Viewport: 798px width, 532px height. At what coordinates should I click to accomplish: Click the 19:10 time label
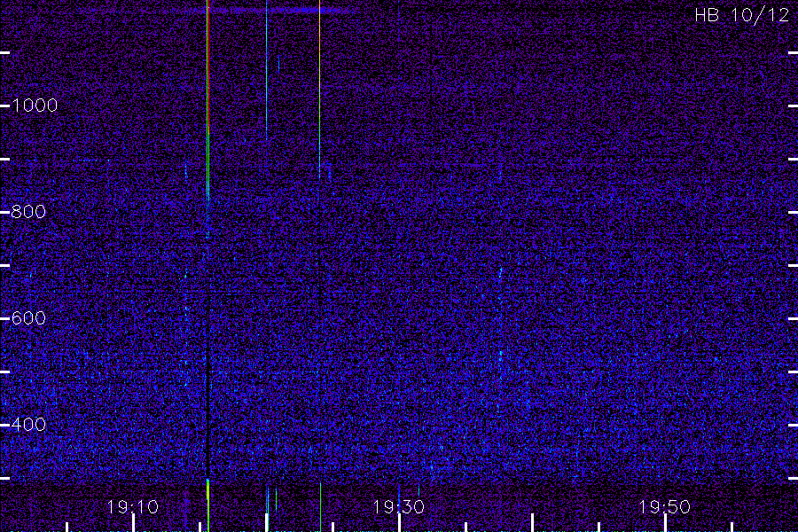132,507
